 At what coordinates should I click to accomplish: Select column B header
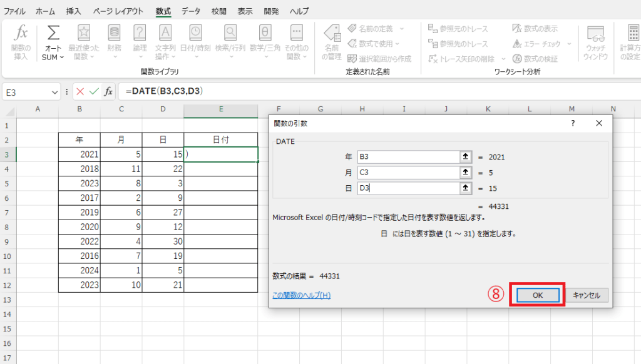pyautogui.click(x=79, y=109)
